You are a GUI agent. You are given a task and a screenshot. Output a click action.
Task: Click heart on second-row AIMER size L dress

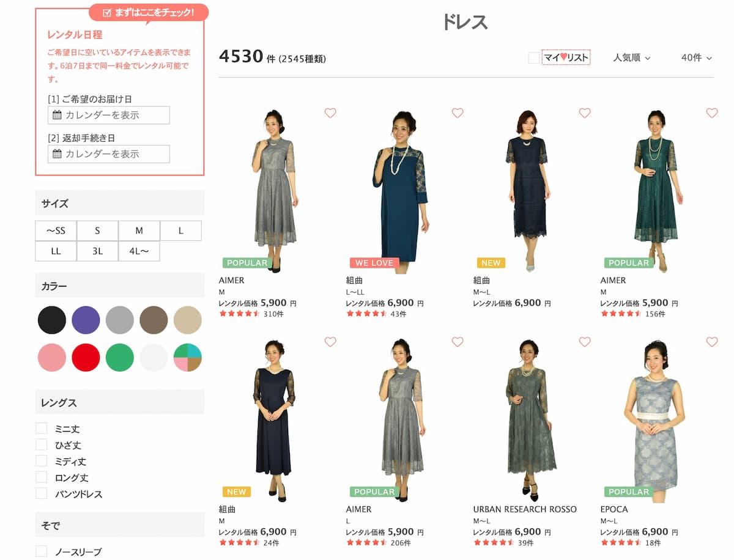[x=458, y=342]
